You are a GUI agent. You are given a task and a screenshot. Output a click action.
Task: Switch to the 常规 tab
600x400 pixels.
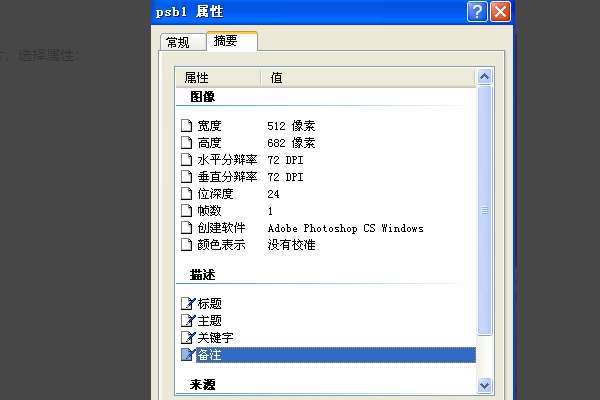(x=183, y=42)
